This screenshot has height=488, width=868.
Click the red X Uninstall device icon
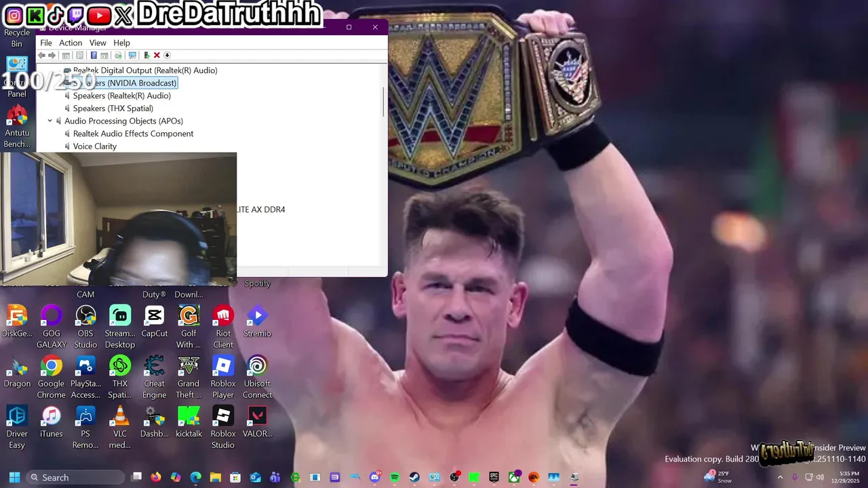157,55
